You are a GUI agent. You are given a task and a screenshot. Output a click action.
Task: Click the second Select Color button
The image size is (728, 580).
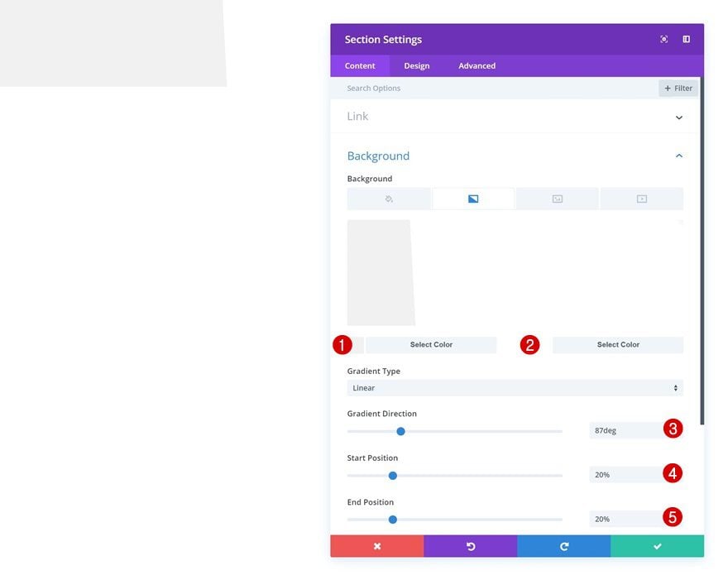click(x=618, y=345)
